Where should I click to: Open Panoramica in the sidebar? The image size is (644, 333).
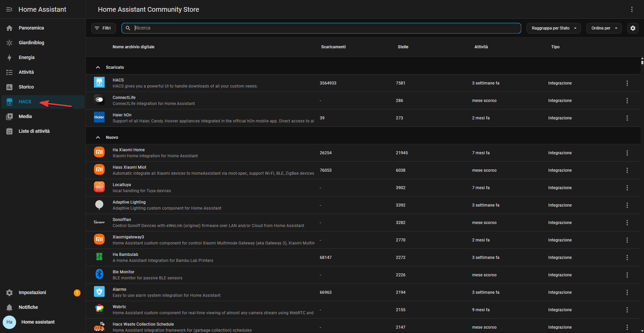43,28
